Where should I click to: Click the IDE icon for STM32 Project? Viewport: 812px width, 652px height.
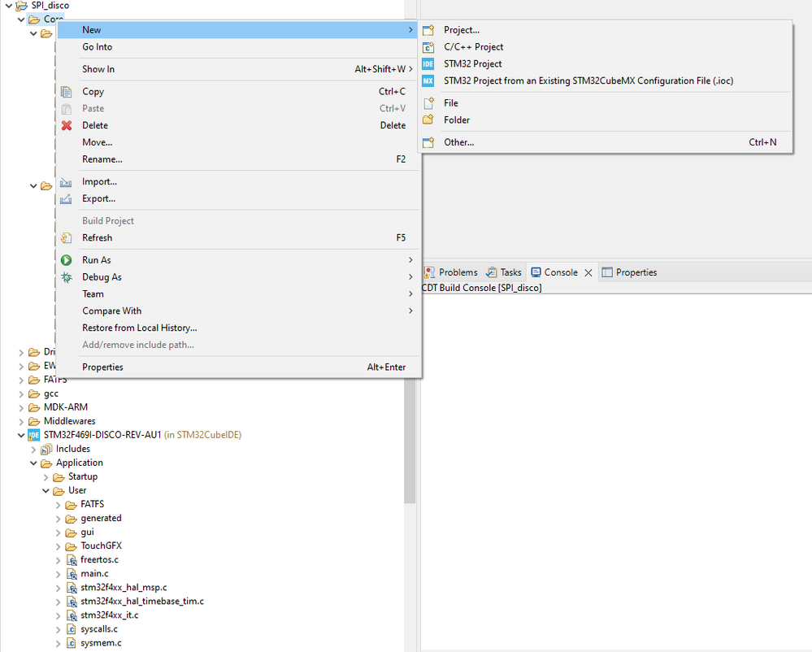pos(428,64)
